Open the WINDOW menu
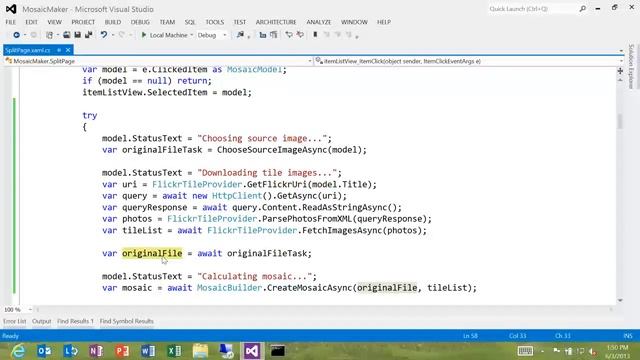 [354, 22]
